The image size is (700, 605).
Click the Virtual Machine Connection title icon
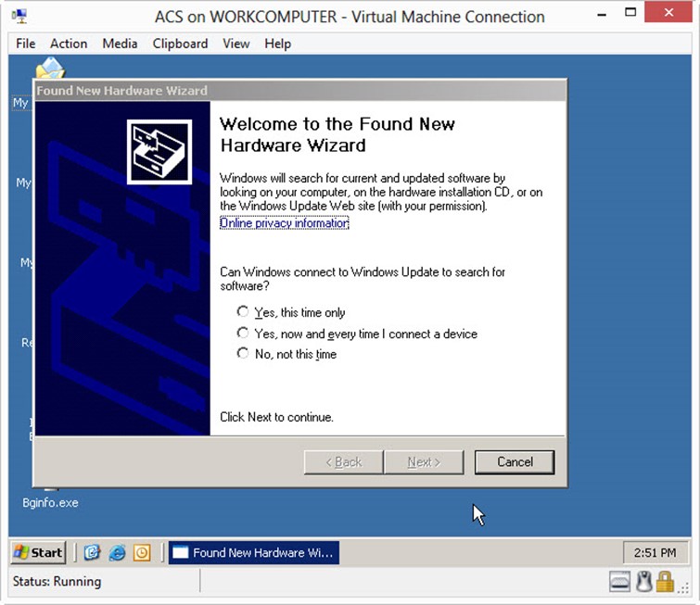pyautogui.click(x=19, y=17)
